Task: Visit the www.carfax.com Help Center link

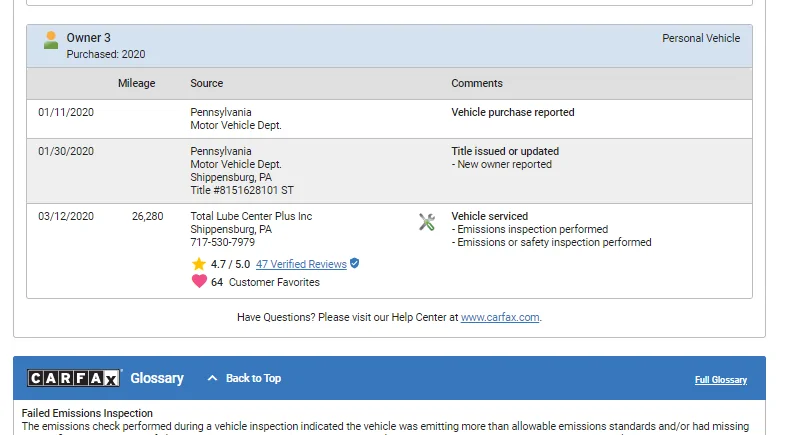Action: pyautogui.click(x=500, y=317)
